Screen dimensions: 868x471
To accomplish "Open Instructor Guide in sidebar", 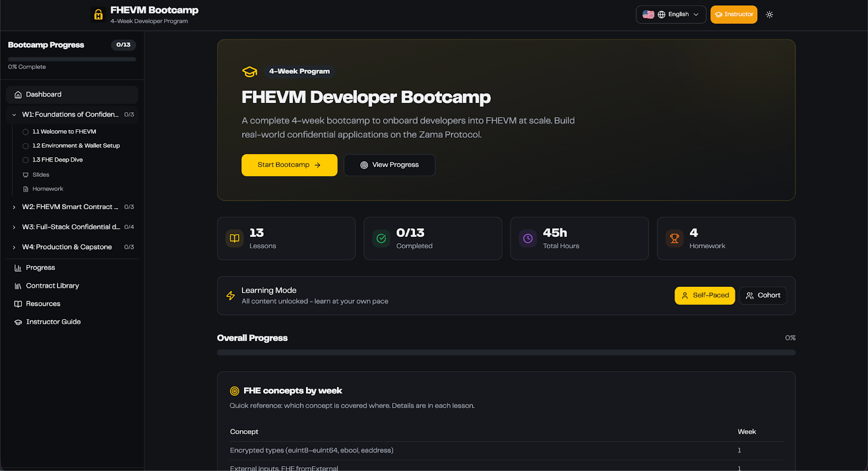I will [72, 322].
